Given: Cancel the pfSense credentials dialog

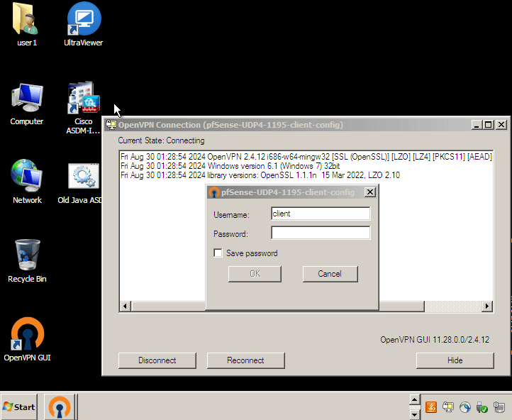Looking at the screenshot, I should click(x=330, y=274).
